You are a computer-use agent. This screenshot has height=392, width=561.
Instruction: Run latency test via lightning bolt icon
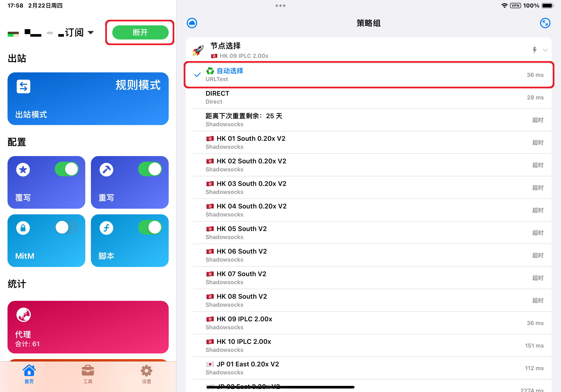[x=535, y=50]
